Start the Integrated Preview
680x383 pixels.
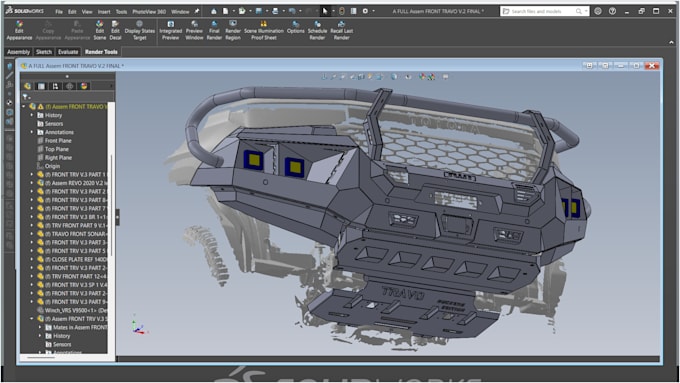170,30
